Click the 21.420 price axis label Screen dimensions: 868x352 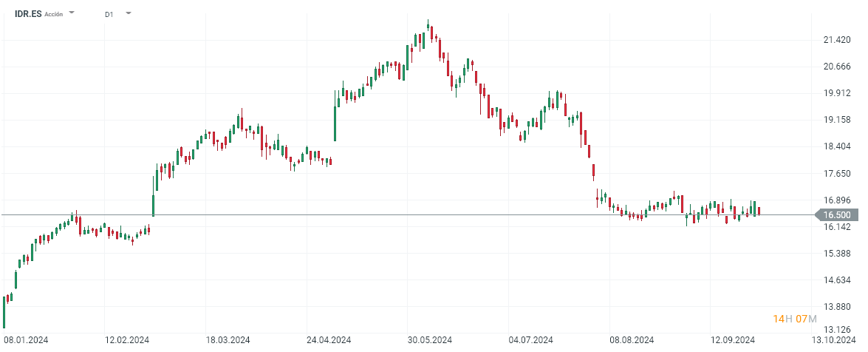coord(837,40)
